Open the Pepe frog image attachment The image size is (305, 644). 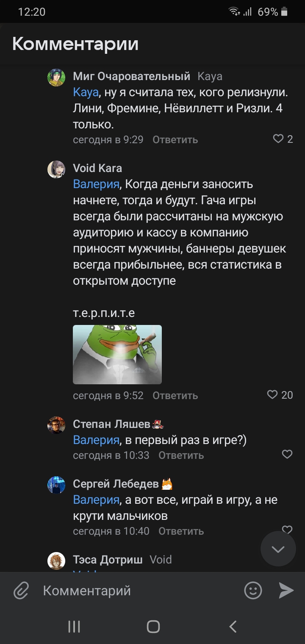click(x=117, y=354)
